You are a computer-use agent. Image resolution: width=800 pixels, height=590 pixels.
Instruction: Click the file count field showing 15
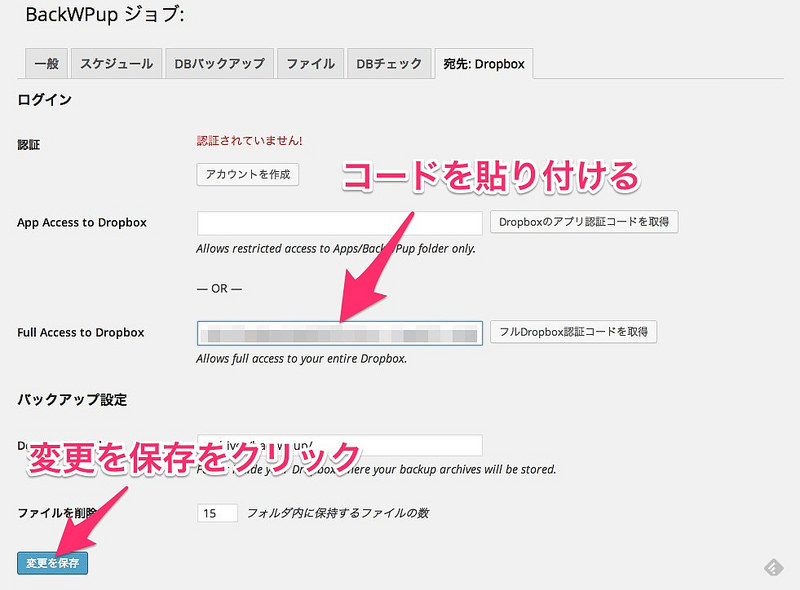(217, 513)
